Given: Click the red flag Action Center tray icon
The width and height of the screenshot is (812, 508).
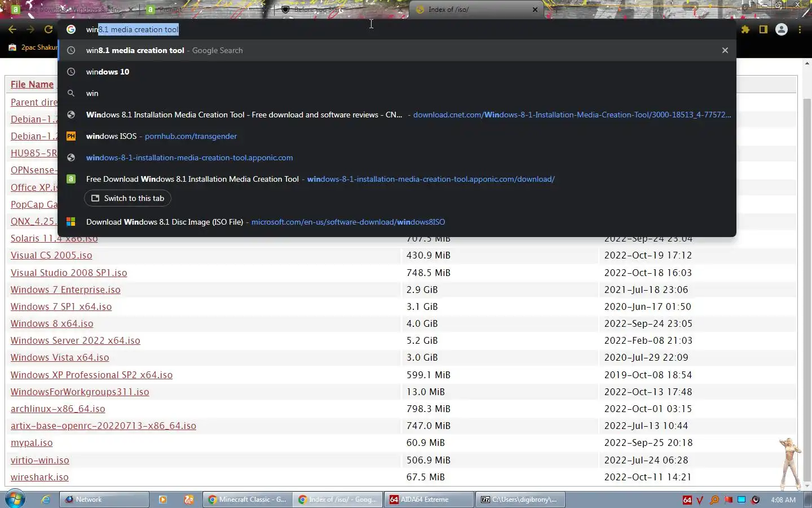Looking at the screenshot, I should pos(728,500).
